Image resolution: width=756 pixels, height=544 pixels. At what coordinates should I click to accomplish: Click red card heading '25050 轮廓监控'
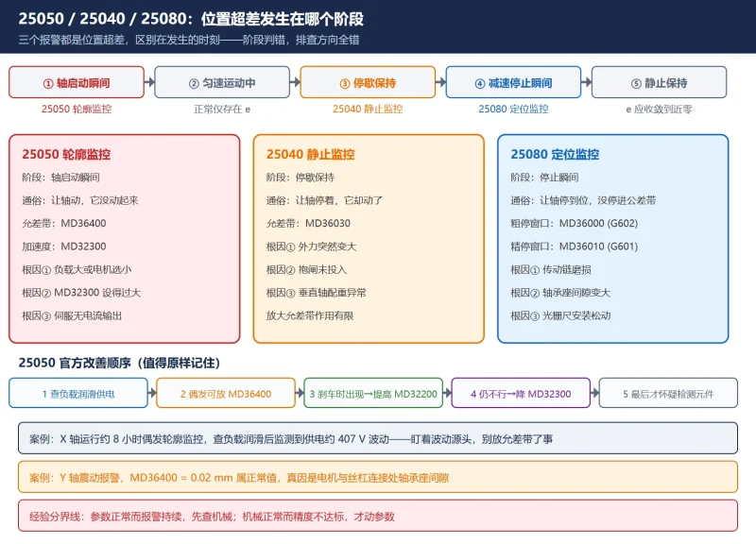click(x=66, y=154)
